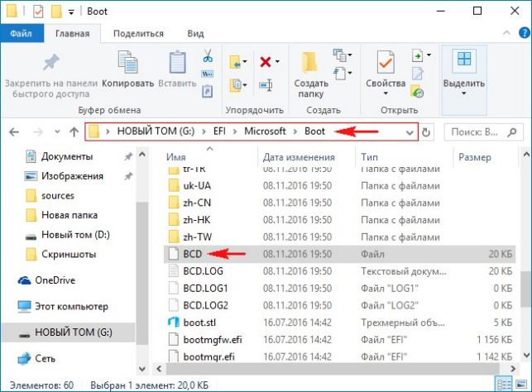This screenshot has height=392, width=532.
Task: Select the bootmgfw.efi file
Action: pos(339,339)
